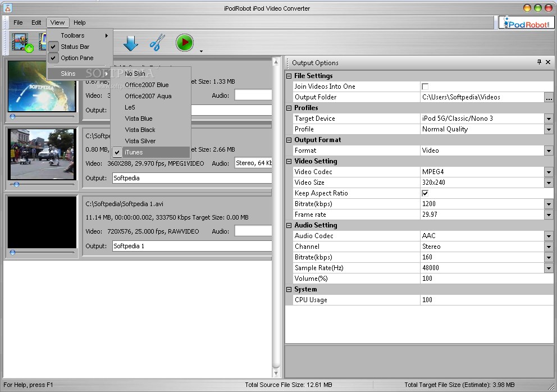Open the Skins submenu

[80, 74]
